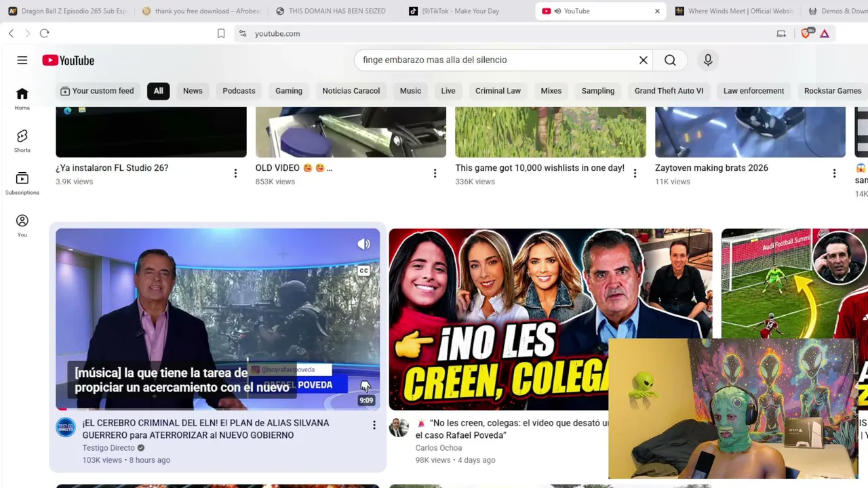
Task: Open the Testigo Directo channel name
Action: (x=108, y=448)
